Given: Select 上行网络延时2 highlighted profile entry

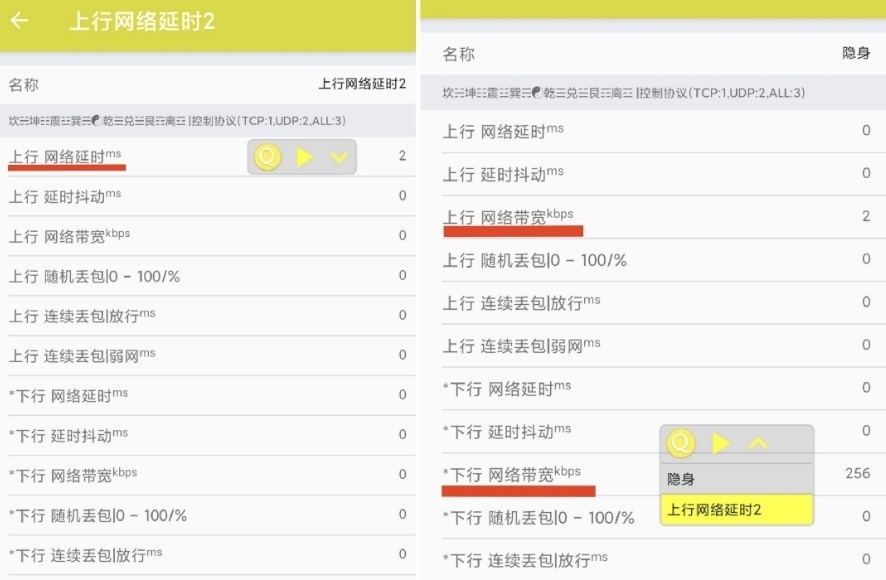Looking at the screenshot, I should (x=737, y=510).
